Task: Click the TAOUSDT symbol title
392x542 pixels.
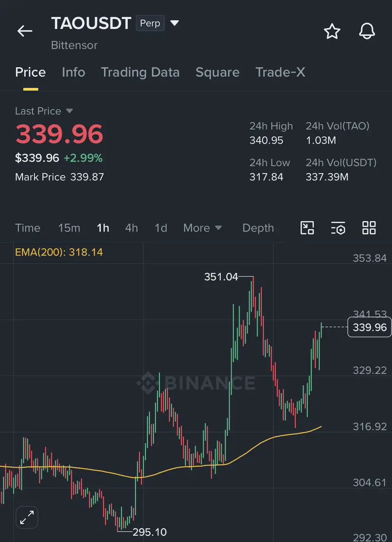Action: (91, 23)
